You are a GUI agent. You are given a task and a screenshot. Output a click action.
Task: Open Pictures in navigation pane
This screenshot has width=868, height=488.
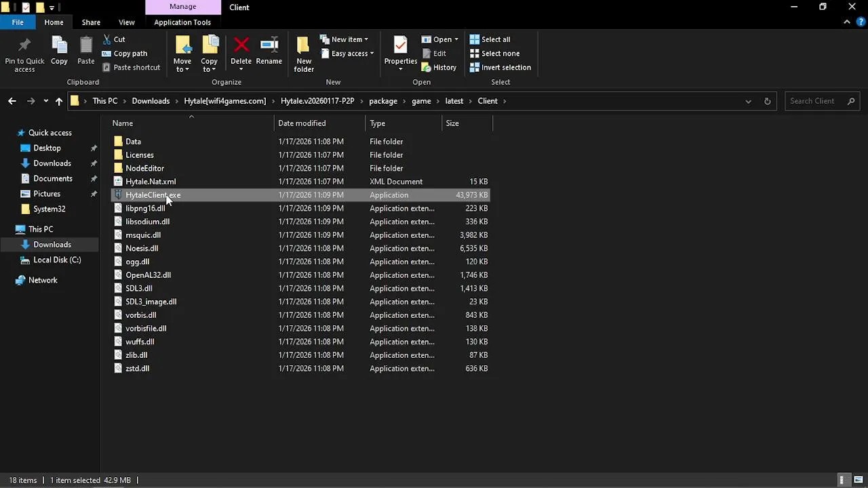click(x=47, y=194)
